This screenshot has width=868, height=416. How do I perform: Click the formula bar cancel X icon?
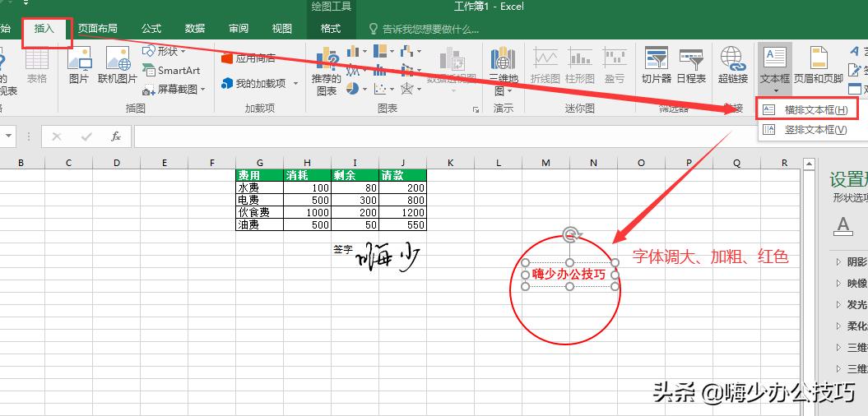point(57,136)
